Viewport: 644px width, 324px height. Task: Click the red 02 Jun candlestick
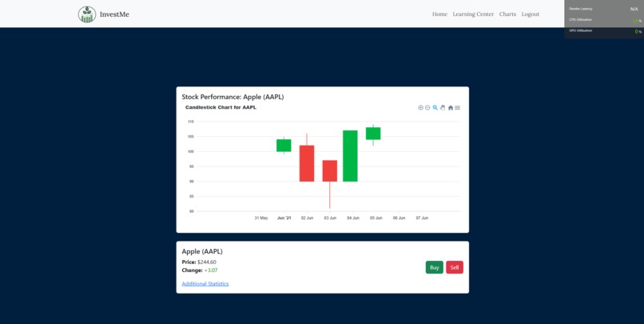pos(307,163)
